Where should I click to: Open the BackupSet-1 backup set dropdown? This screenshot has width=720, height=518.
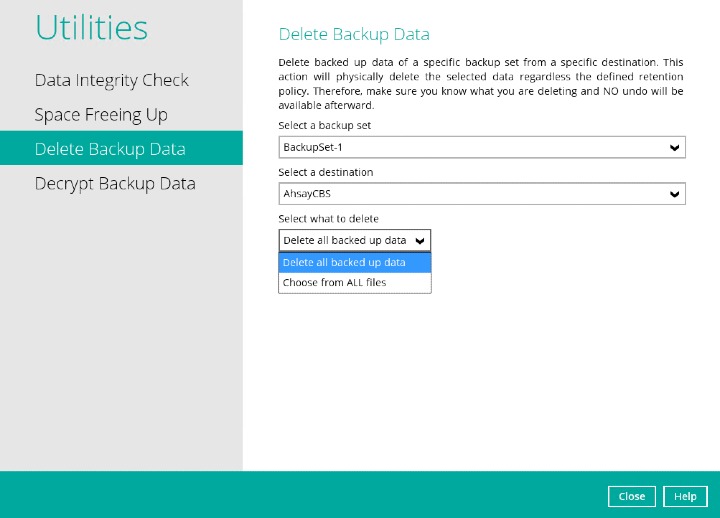470,148
